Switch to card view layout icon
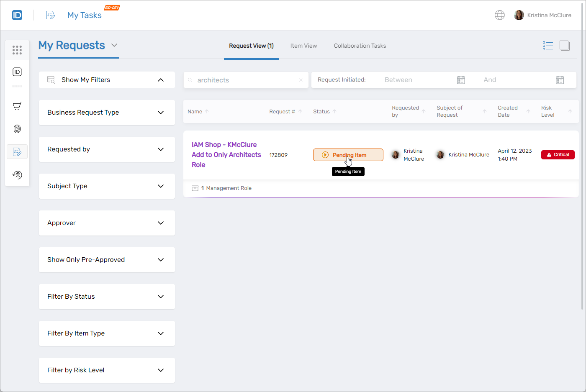Image resolution: width=586 pixels, height=392 pixels. pyautogui.click(x=565, y=46)
